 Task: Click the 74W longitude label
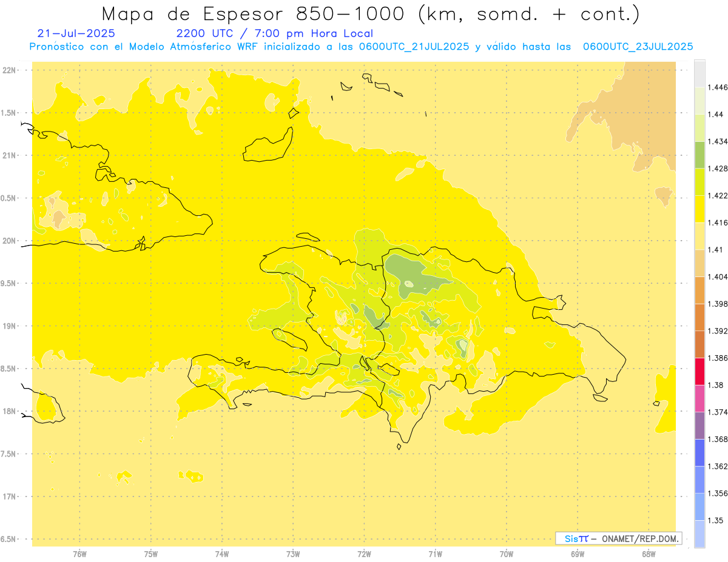221,554
